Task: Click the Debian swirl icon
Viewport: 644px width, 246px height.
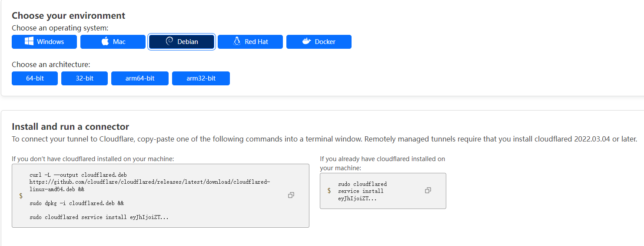Action: pos(169,41)
